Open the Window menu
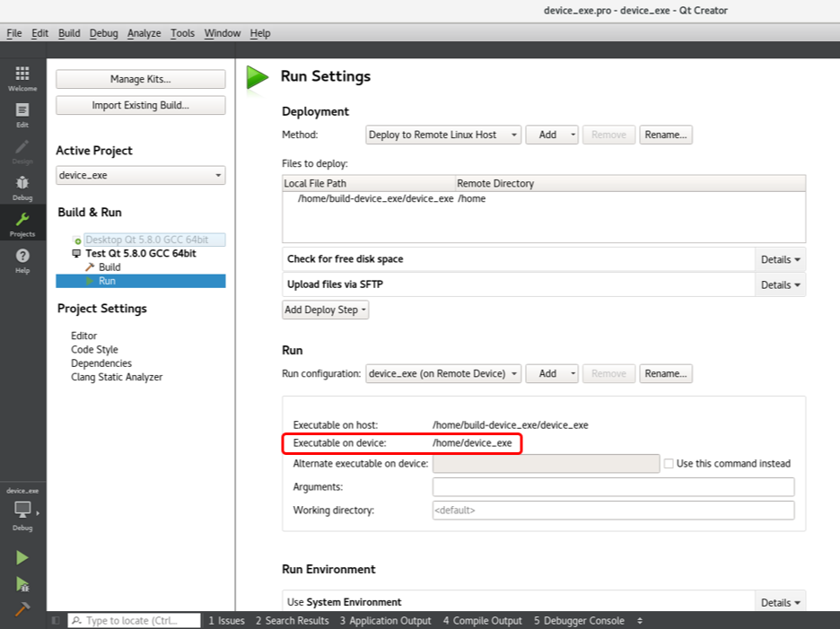Screen dimensions: 840x629 pyautogui.click(x=223, y=33)
